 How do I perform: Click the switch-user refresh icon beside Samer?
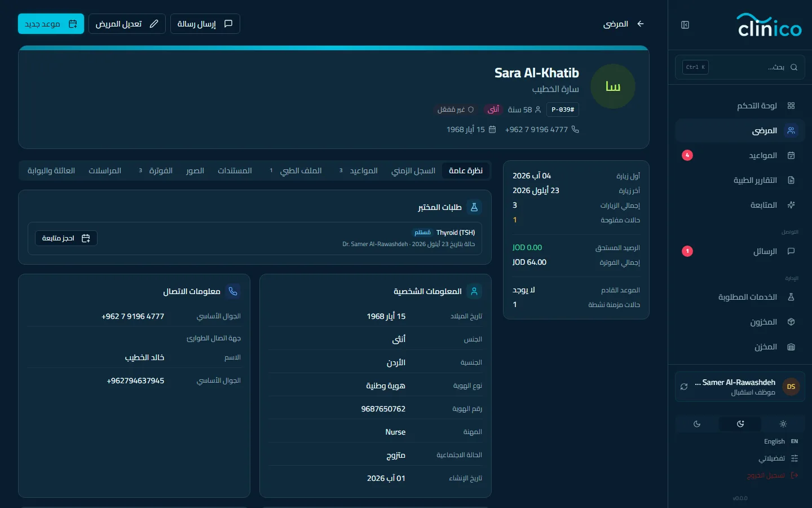684,387
